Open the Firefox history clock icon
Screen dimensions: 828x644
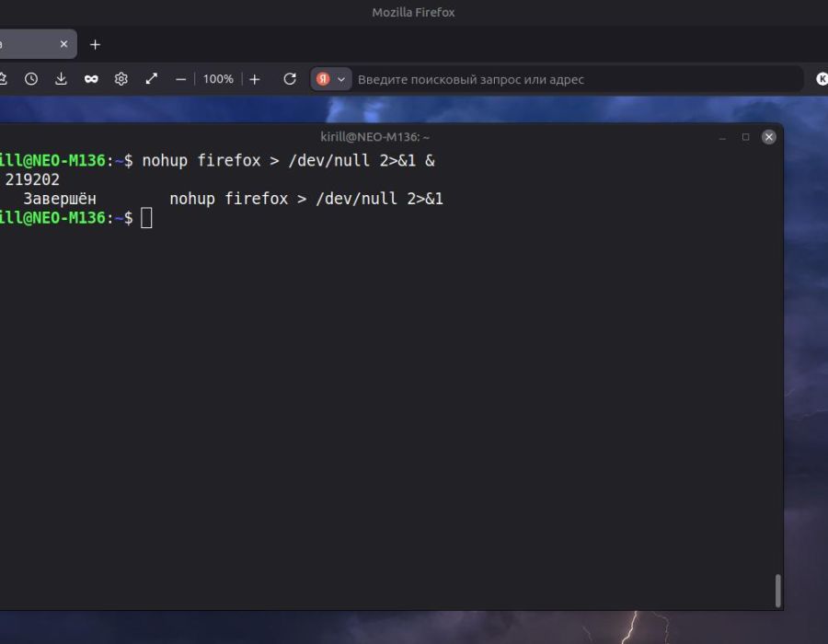coord(31,79)
